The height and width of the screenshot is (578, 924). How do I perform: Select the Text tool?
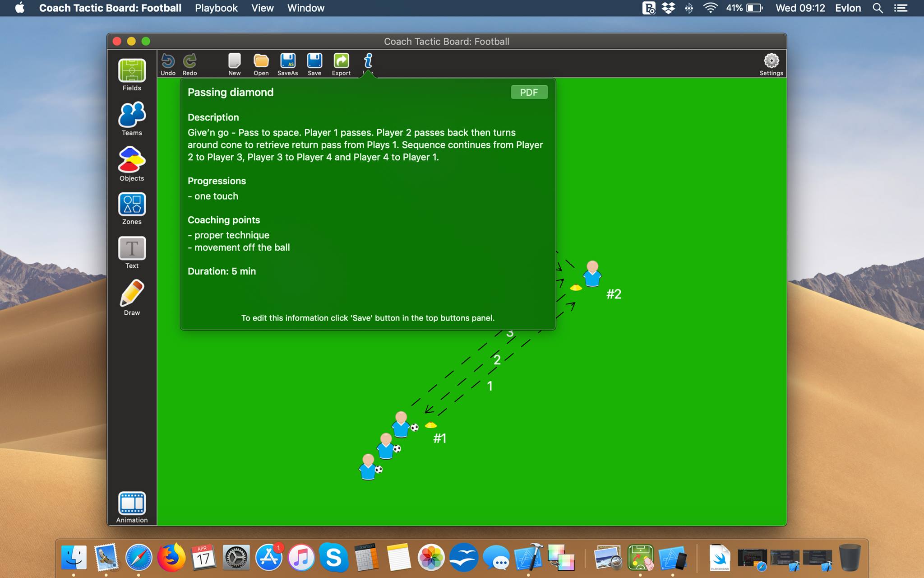[x=132, y=252]
